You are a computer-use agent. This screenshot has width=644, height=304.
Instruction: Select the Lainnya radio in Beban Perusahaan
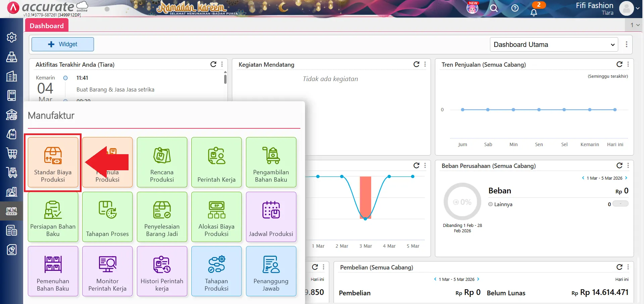[x=490, y=204]
